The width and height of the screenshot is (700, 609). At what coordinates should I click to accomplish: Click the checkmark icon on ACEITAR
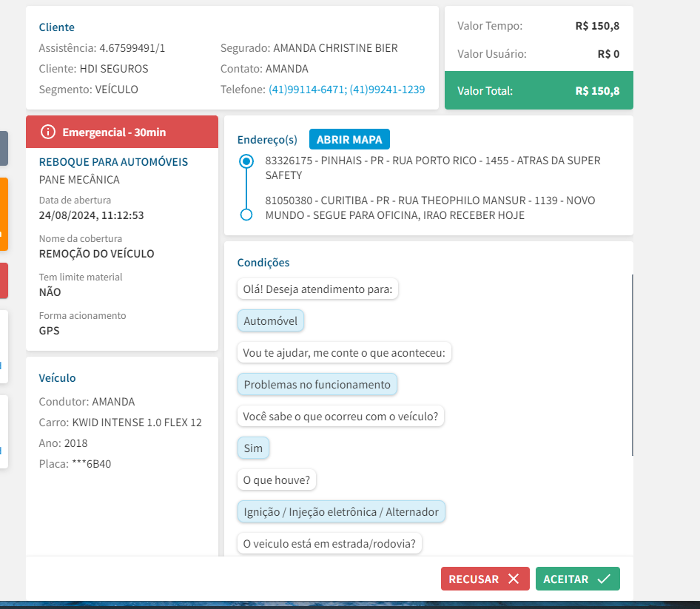pyautogui.click(x=604, y=579)
